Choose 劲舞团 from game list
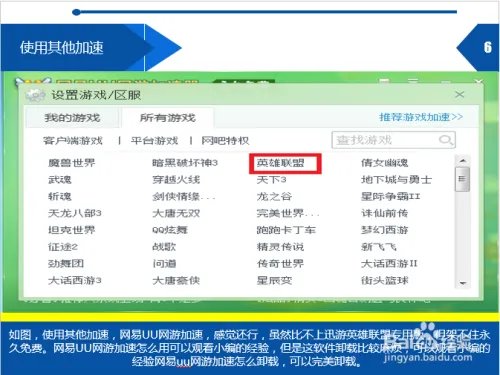 (x=66, y=264)
